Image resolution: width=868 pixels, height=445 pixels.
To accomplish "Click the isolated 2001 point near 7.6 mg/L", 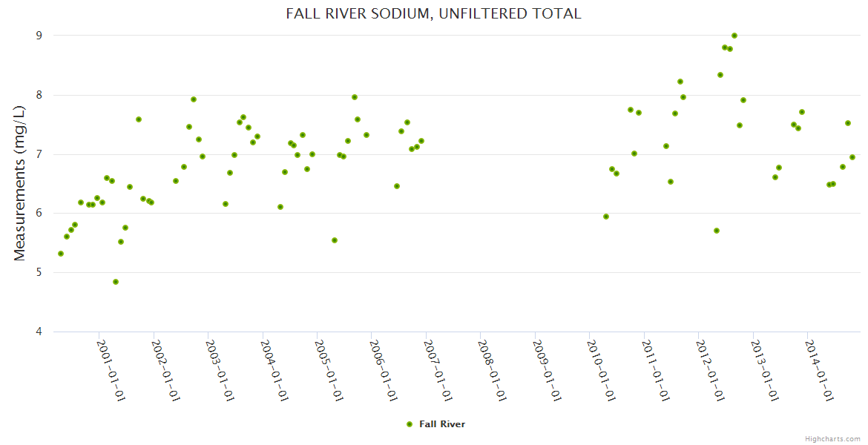I will (139, 119).
